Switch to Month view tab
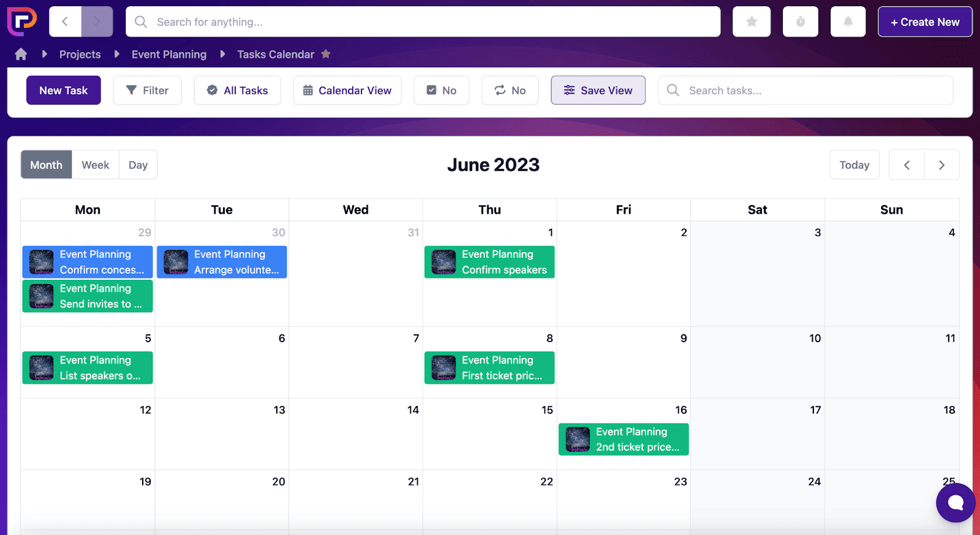The height and width of the screenshot is (535, 980). point(47,165)
